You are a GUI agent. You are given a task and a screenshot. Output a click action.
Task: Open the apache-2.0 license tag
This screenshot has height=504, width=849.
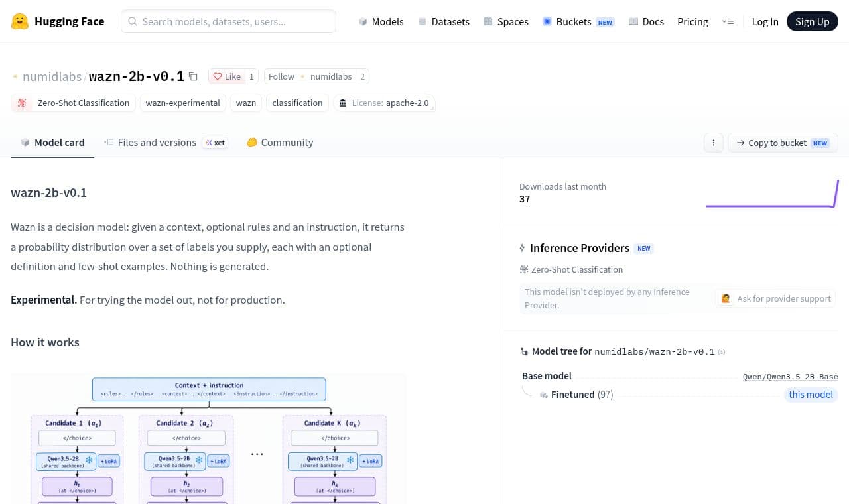pyautogui.click(x=384, y=103)
